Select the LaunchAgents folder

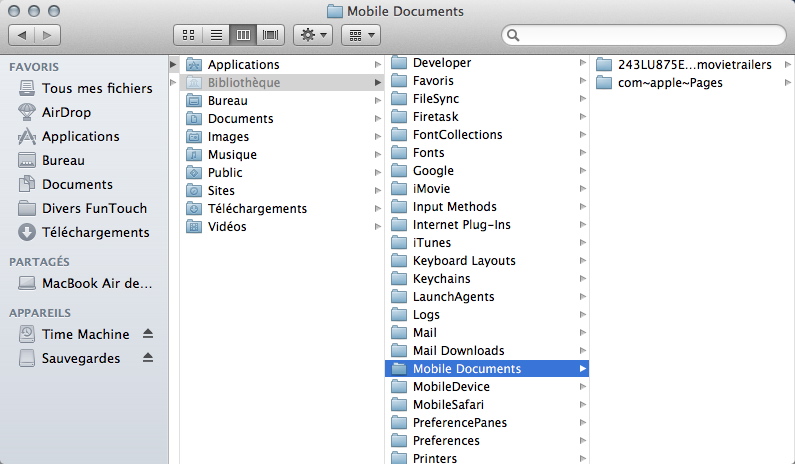click(x=487, y=297)
